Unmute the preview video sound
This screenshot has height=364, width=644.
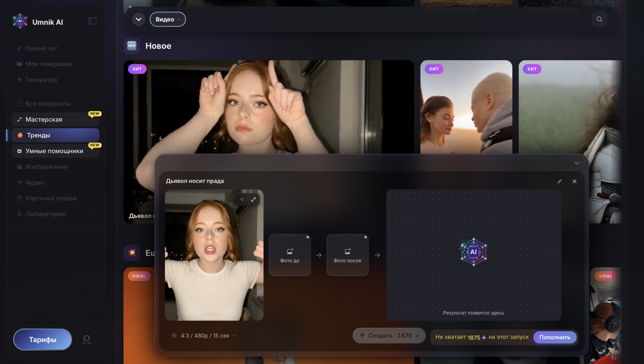(242, 199)
